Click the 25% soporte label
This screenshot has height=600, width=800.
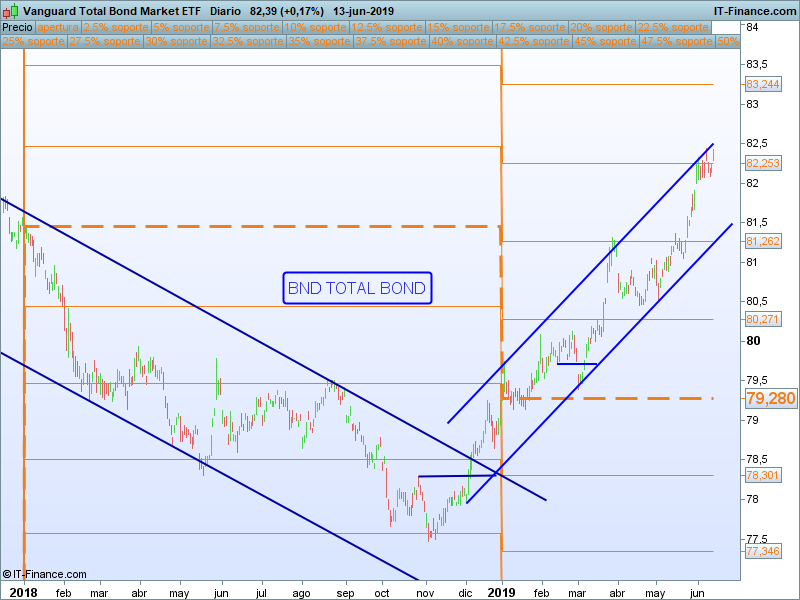click(33, 41)
